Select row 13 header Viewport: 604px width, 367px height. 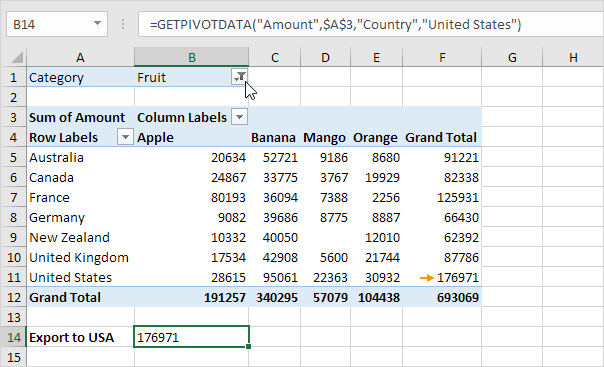[13, 317]
